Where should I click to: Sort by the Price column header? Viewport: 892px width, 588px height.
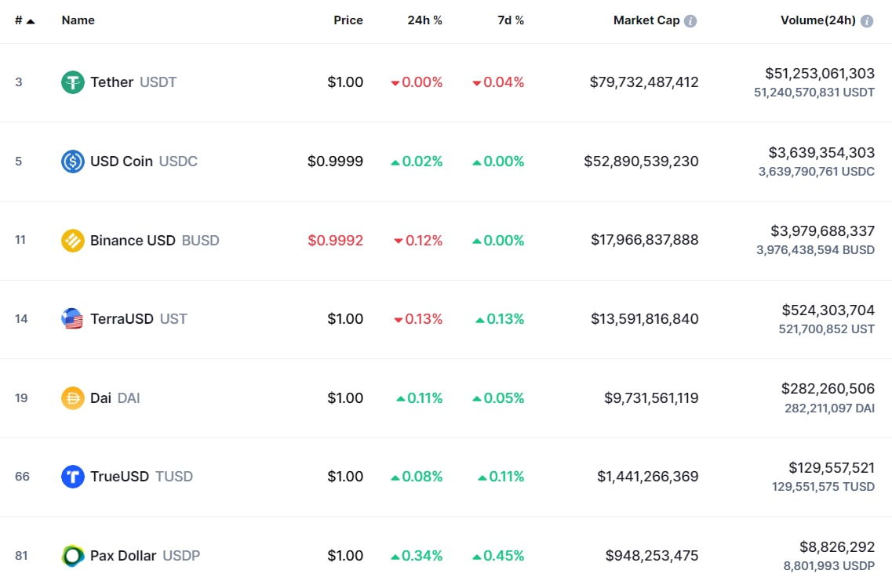click(x=348, y=20)
